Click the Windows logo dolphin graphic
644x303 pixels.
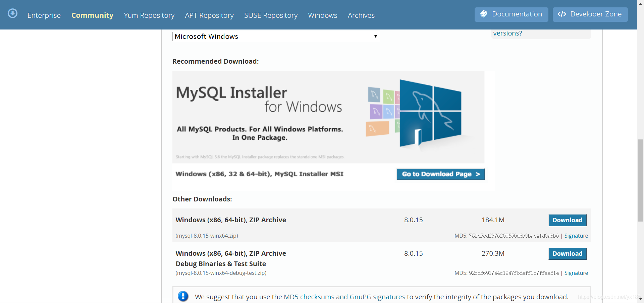[430, 113]
